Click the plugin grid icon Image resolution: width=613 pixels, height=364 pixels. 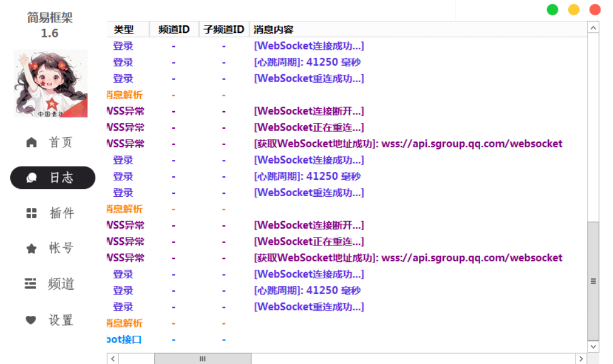pos(32,213)
